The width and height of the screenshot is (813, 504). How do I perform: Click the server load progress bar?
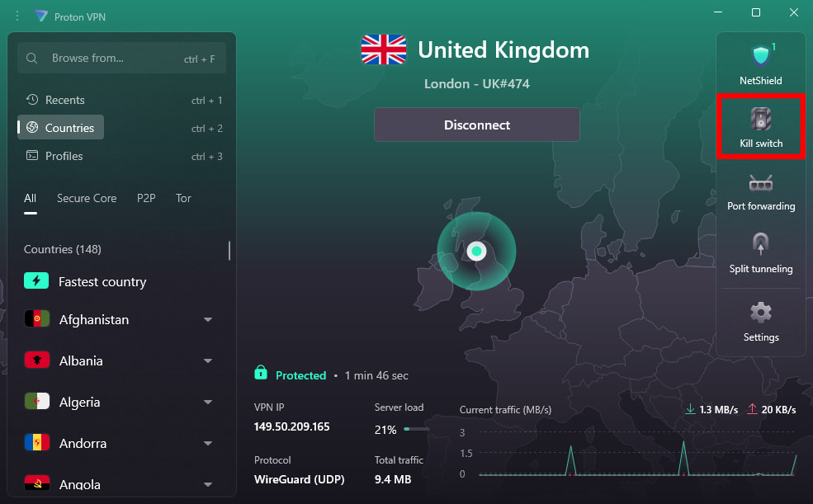pos(416,429)
